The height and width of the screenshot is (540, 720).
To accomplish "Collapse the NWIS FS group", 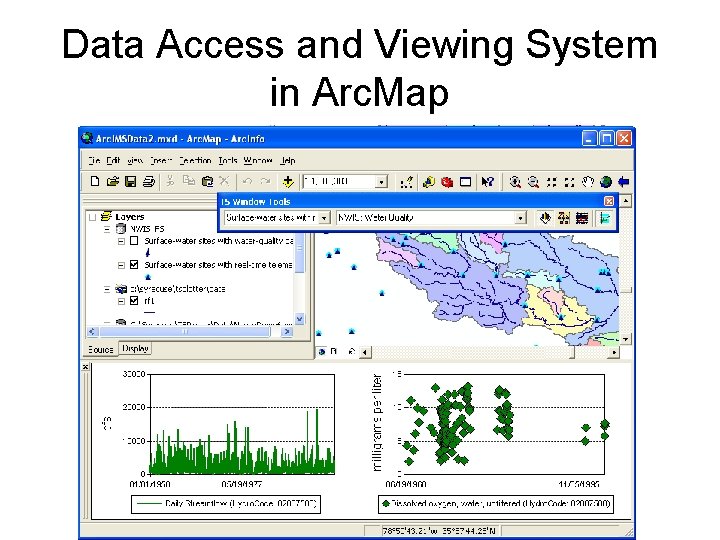I will click(x=107, y=229).
